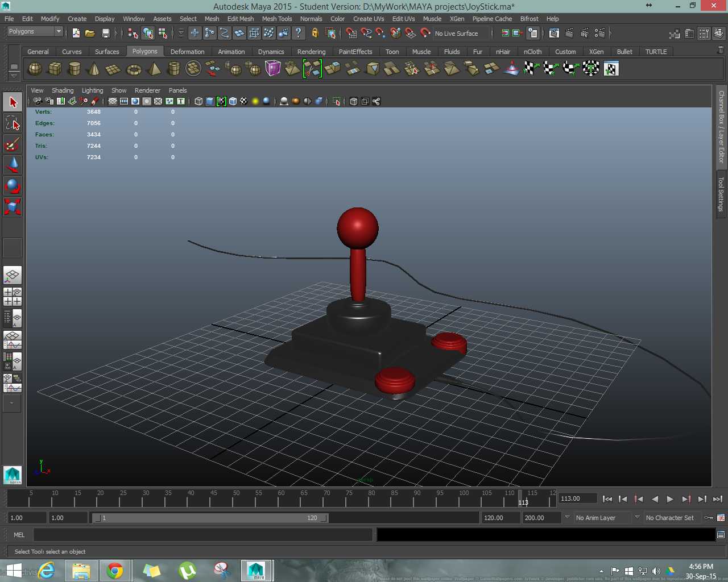Activate the Move tool in toolbox
This screenshot has width=728, height=582.
(x=13, y=165)
